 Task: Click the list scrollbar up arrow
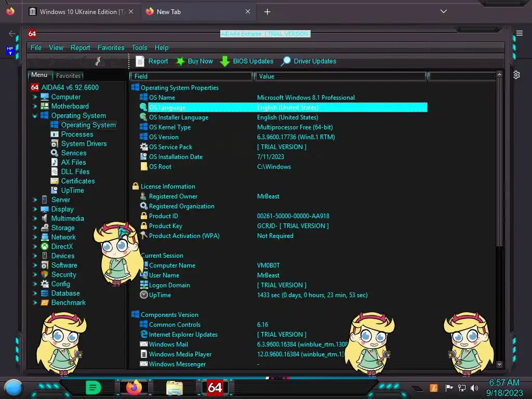coord(499,74)
